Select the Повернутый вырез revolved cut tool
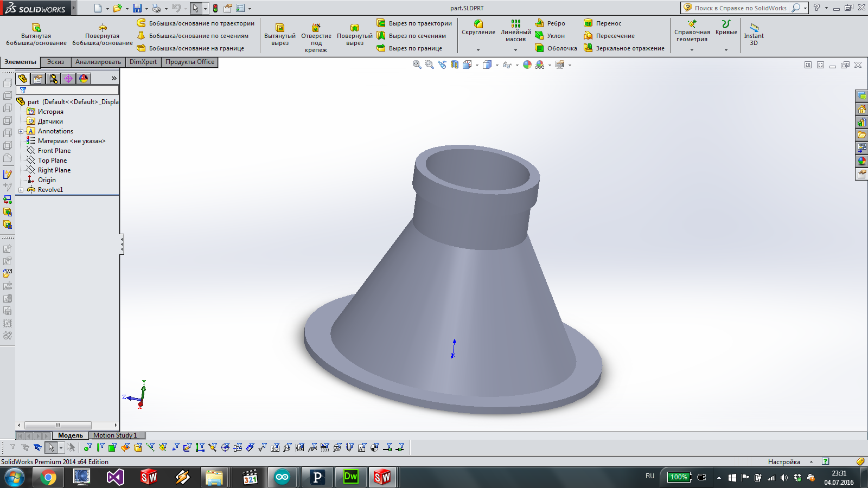Image resolution: width=868 pixels, height=488 pixels. (355, 35)
